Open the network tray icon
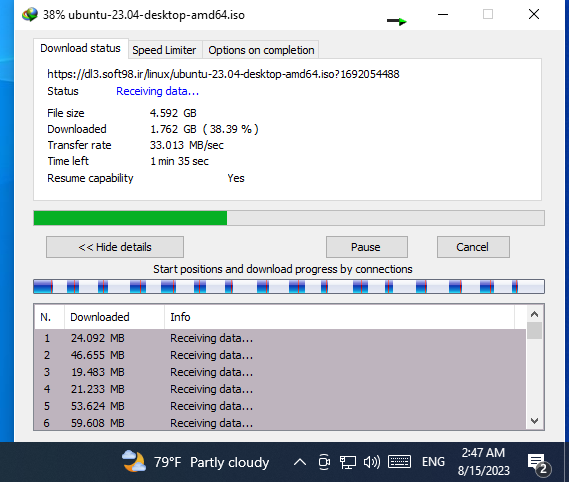 click(x=347, y=462)
